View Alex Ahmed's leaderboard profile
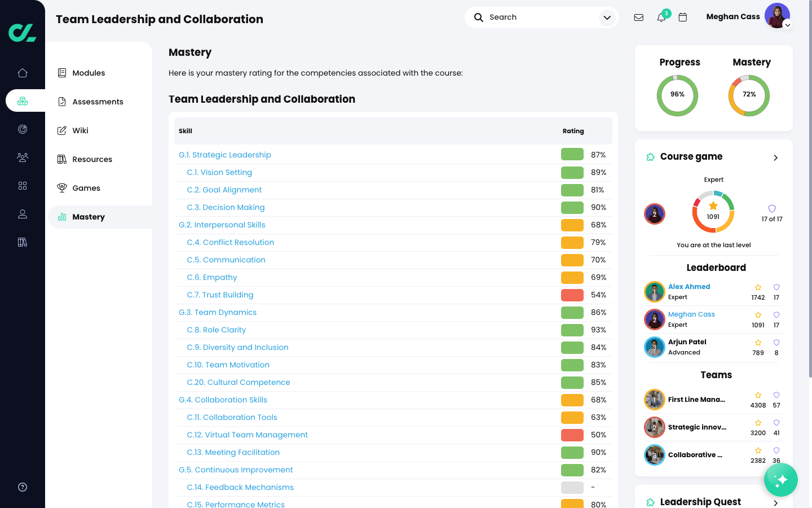The image size is (812, 508). click(689, 286)
